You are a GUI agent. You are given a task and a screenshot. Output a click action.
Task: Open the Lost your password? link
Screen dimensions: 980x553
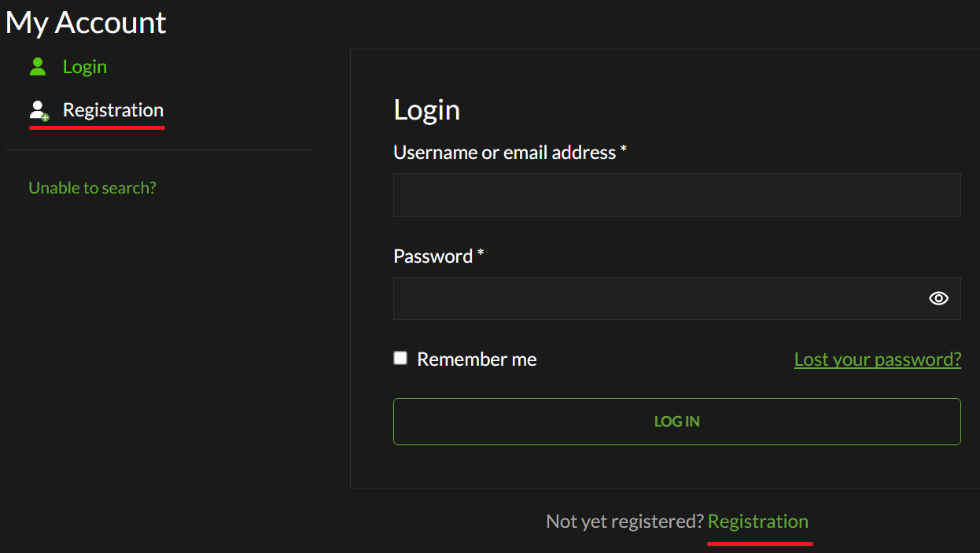(x=877, y=359)
